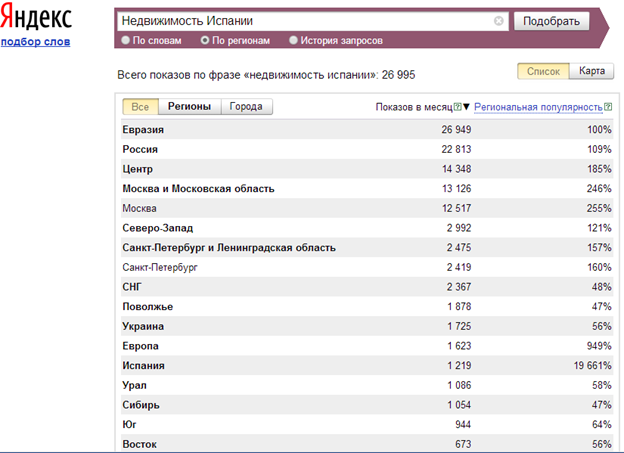The height and width of the screenshot is (453, 624).
Task: Click Москва и Московская область row
Action: (x=367, y=189)
